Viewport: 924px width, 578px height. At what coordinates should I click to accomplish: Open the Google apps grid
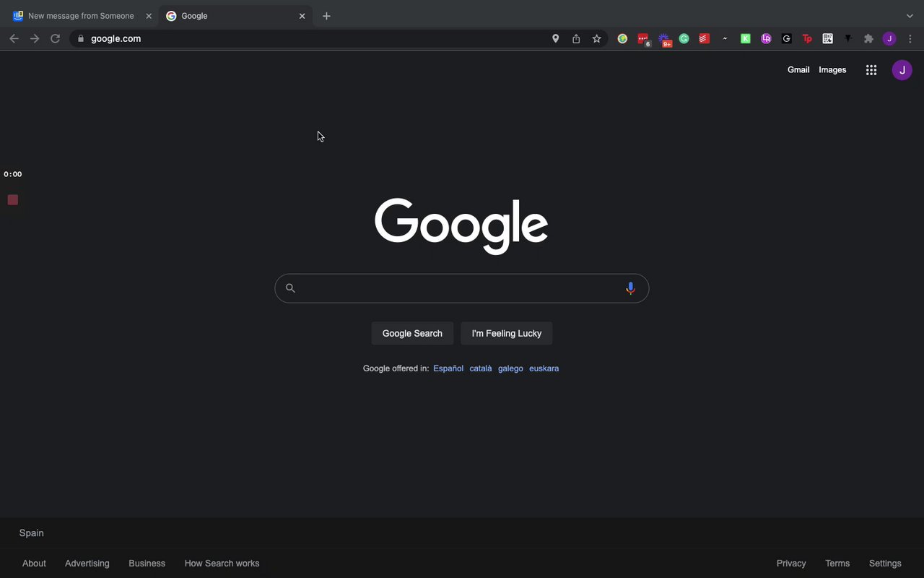871,70
